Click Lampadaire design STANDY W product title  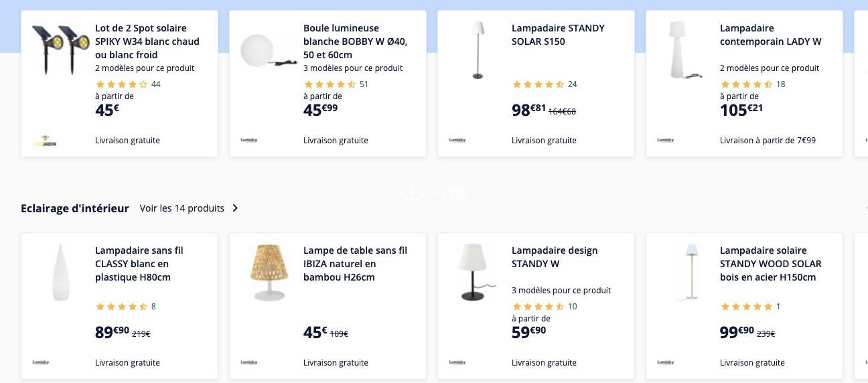click(x=555, y=257)
